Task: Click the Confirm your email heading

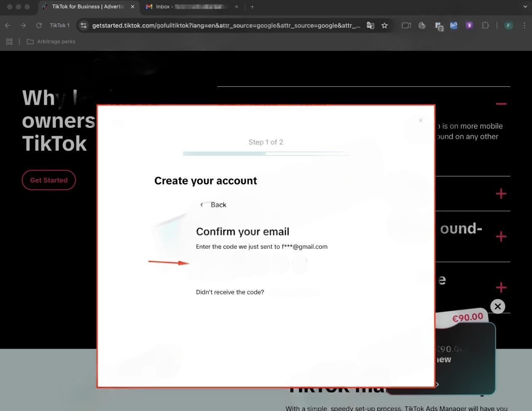Action: tap(243, 232)
